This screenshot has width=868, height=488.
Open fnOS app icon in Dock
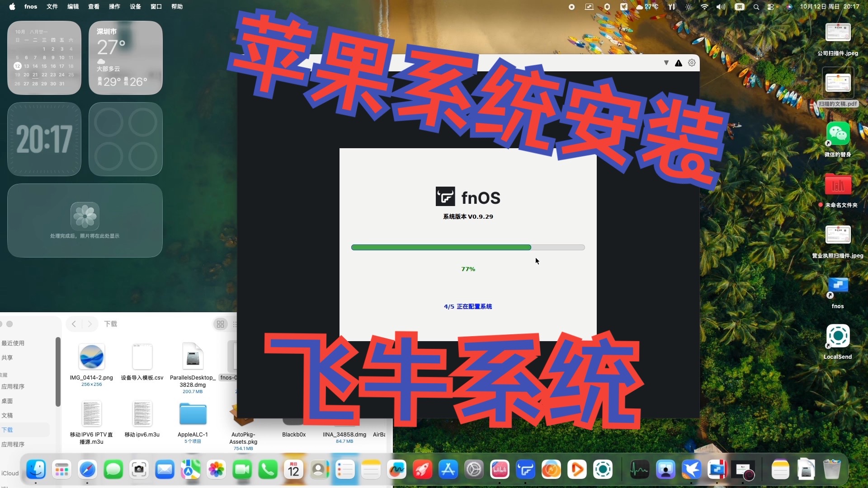tap(525, 470)
